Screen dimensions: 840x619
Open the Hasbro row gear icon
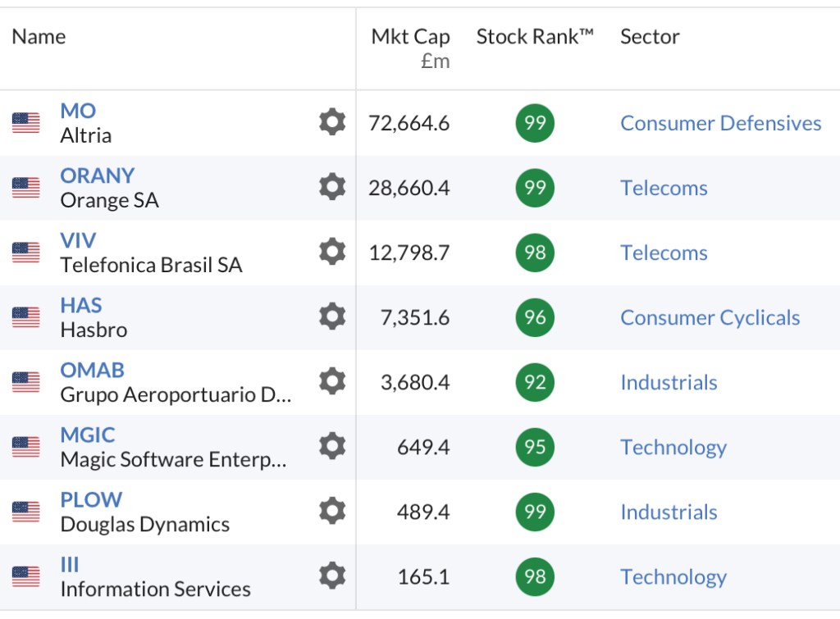click(331, 317)
